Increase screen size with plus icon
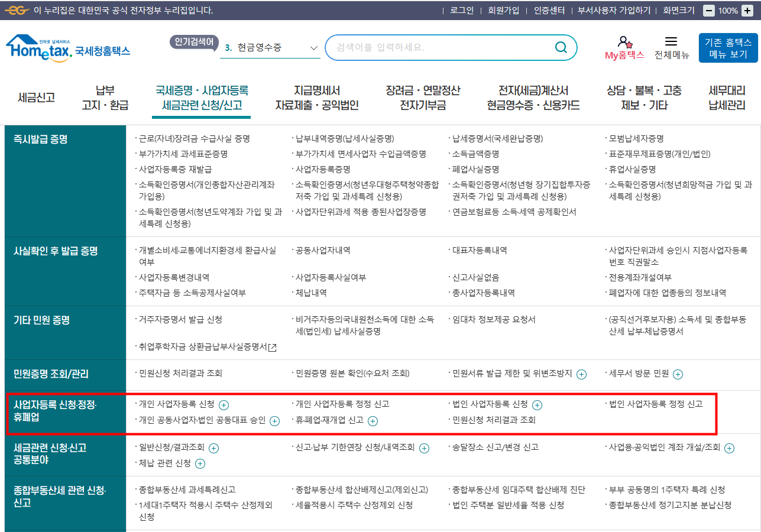 (748, 11)
